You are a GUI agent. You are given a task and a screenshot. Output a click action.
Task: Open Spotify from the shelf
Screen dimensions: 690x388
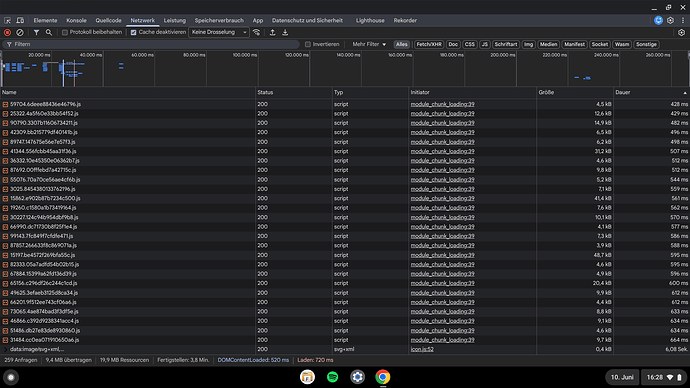click(x=333, y=377)
